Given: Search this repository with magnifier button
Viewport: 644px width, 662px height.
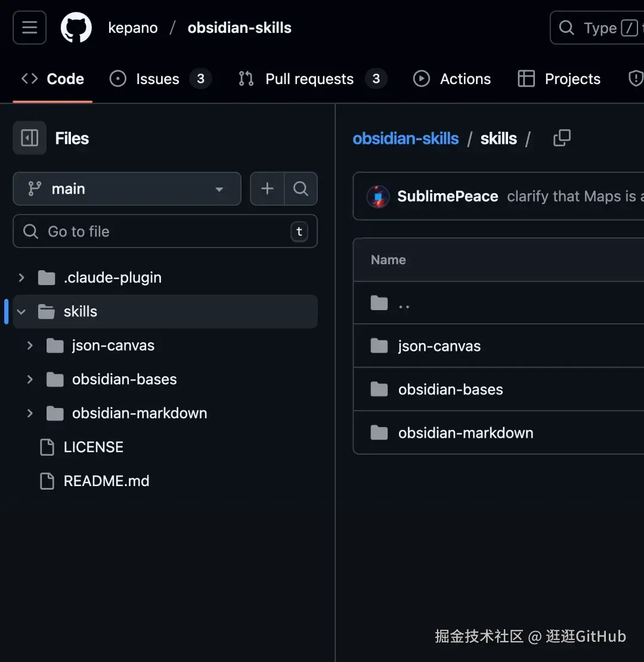Looking at the screenshot, I should 301,188.
